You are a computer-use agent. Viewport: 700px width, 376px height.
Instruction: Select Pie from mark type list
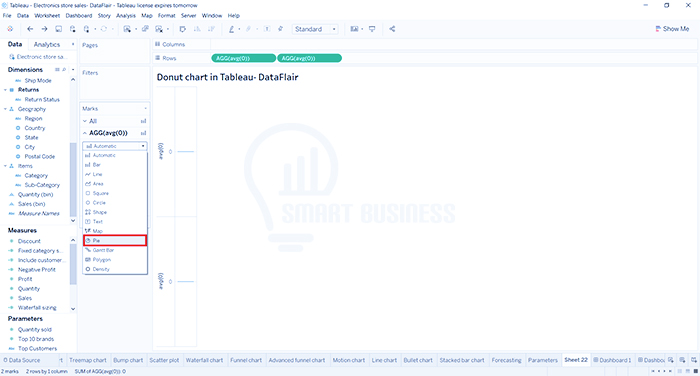(x=115, y=240)
